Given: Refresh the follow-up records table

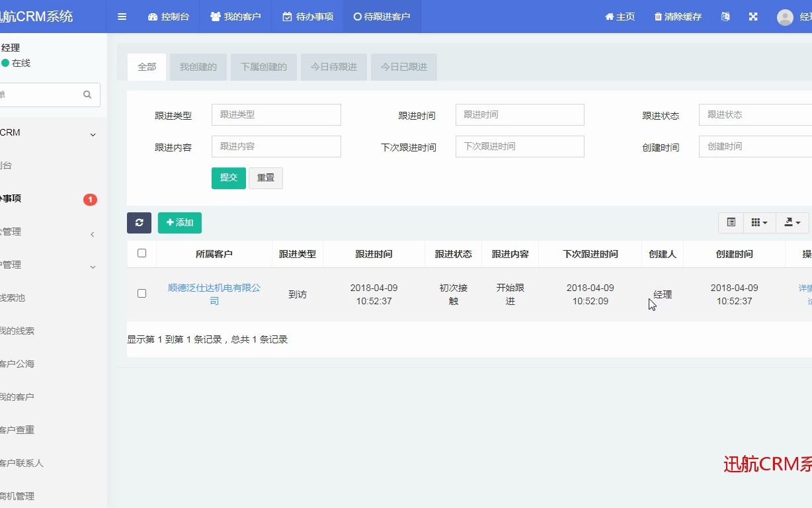Looking at the screenshot, I should pos(139,223).
